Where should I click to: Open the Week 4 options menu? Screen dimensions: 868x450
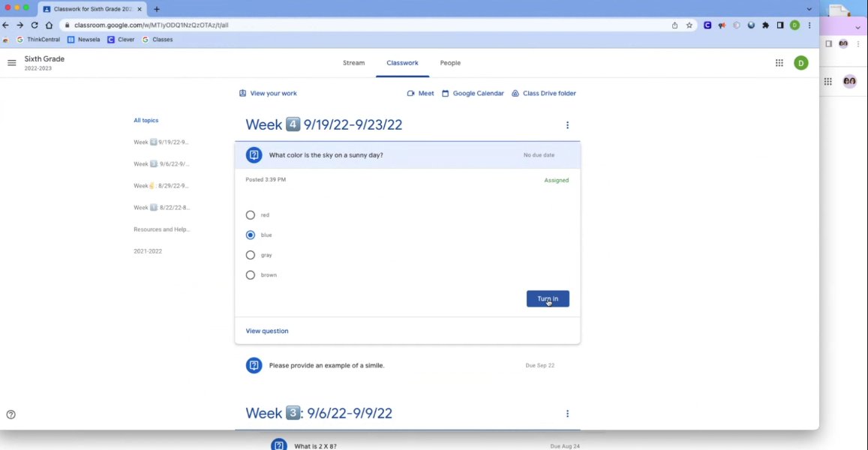(x=567, y=124)
